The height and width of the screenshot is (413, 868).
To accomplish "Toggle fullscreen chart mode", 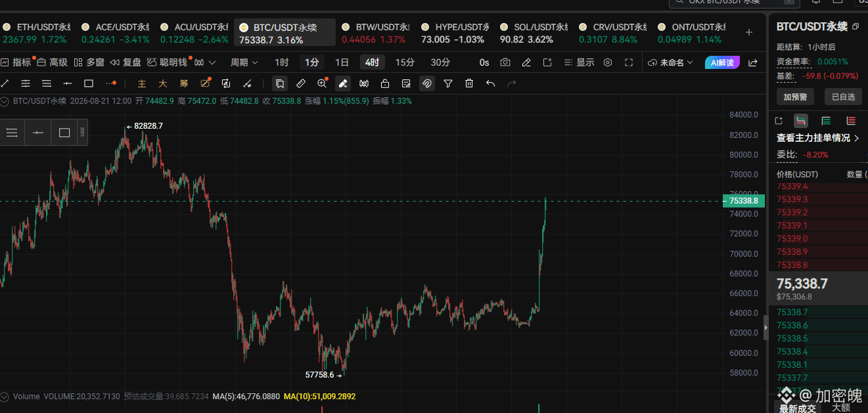I will 629,62.
